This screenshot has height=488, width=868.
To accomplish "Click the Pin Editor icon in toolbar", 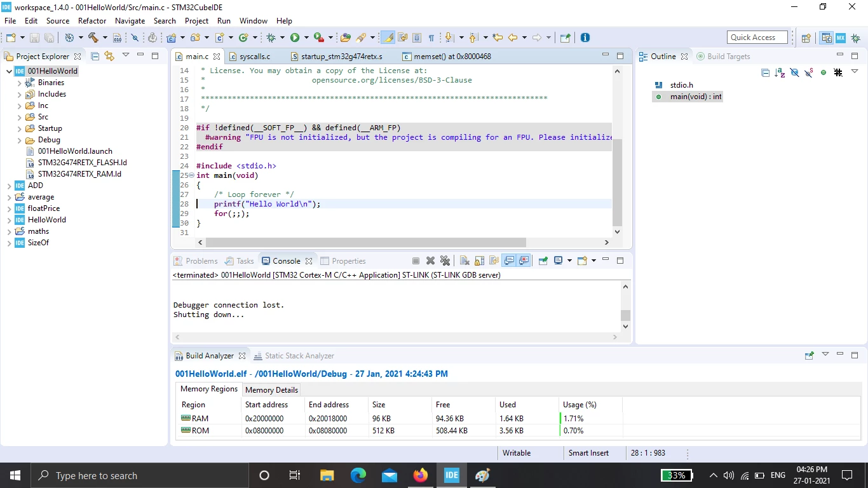I will [x=565, y=37].
